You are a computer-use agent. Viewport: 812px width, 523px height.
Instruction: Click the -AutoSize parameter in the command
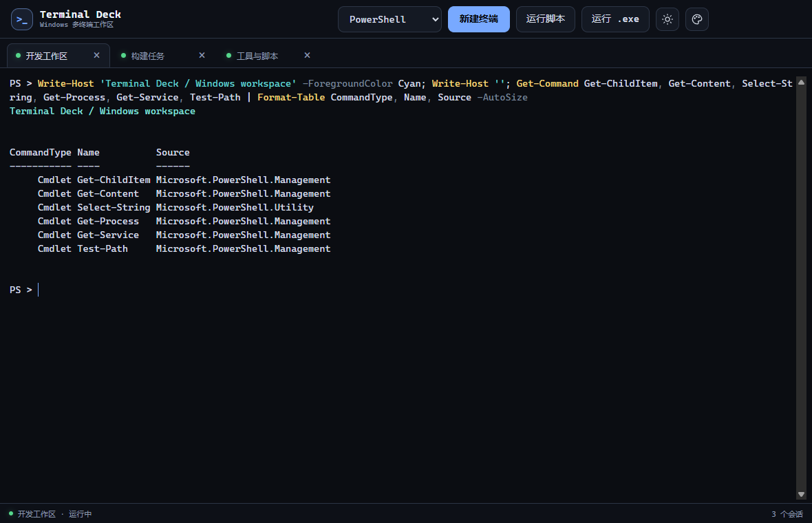pyautogui.click(x=502, y=97)
